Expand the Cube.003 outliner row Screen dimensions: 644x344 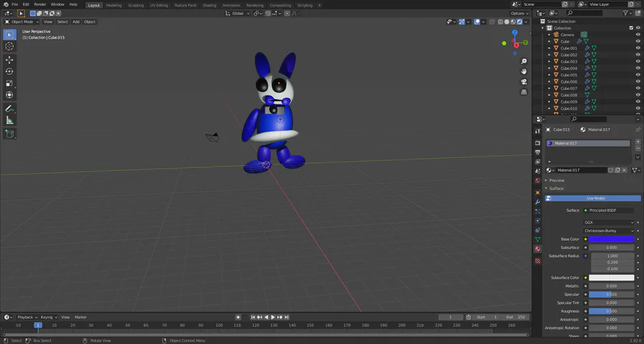549,62
